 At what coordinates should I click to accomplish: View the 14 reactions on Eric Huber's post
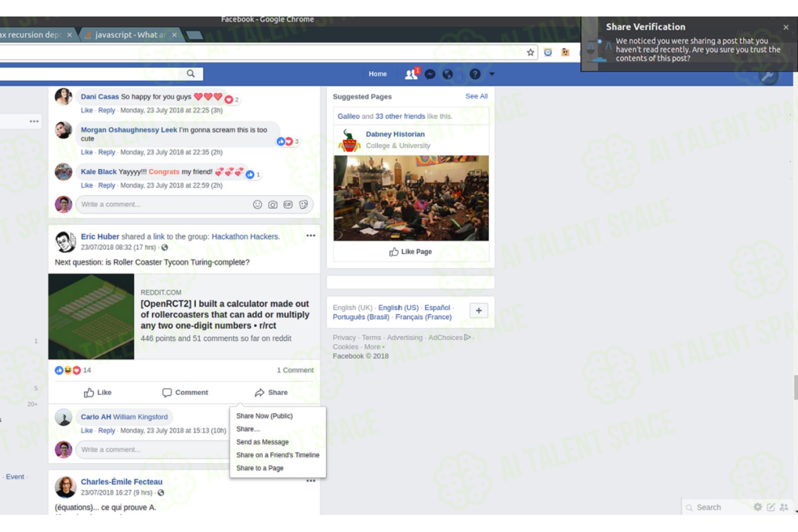[x=73, y=370]
